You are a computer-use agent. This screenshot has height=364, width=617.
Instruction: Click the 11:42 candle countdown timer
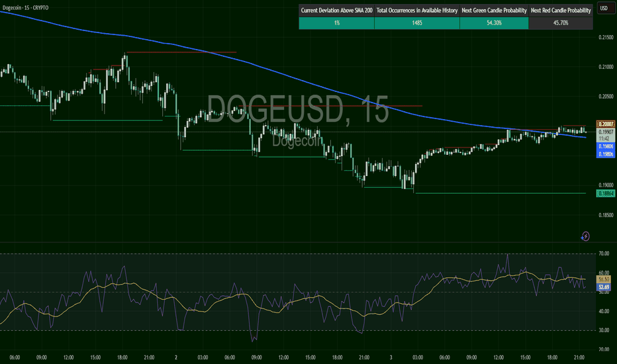coord(604,138)
